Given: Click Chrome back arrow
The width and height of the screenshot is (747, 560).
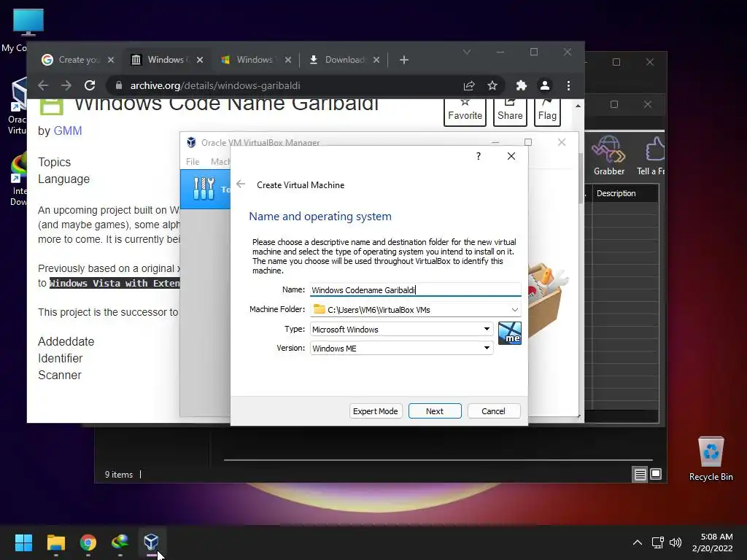Looking at the screenshot, I should click(43, 86).
